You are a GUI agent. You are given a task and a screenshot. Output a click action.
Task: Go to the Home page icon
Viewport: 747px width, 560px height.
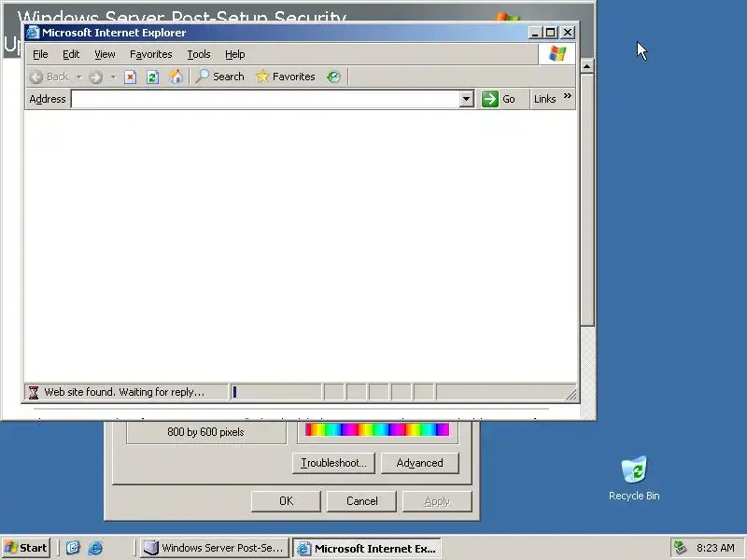(176, 77)
